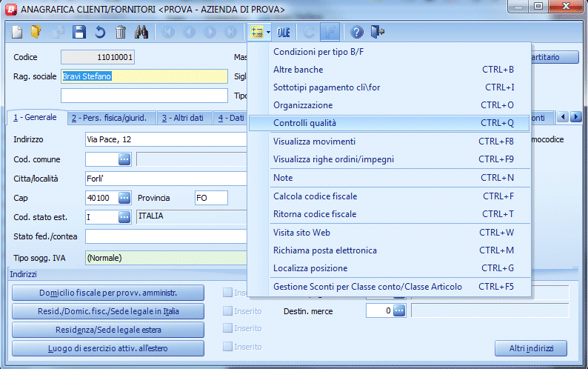Click the Provincia field showing FO
The height and width of the screenshot is (369, 588).
[x=211, y=198]
